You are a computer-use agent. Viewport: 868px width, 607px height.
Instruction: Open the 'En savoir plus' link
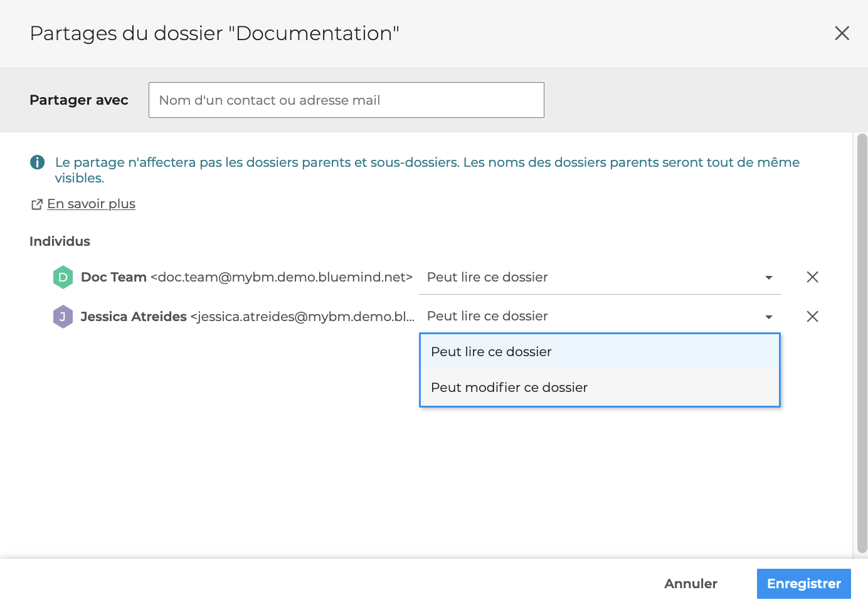click(91, 204)
